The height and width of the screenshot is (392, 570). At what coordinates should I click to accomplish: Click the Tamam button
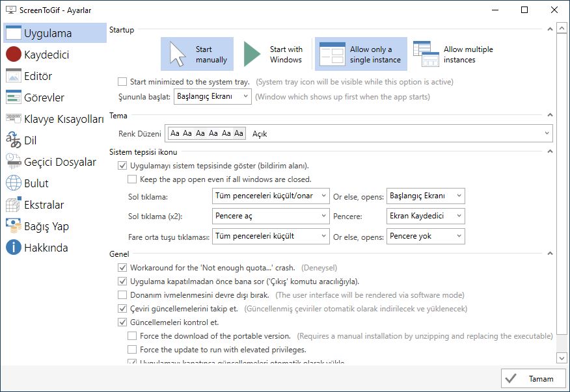point(534,378)
